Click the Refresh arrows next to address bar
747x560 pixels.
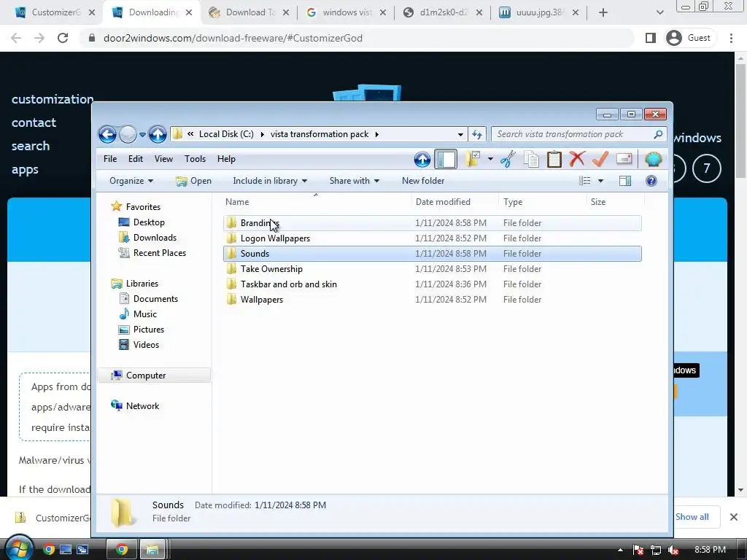(x=477, y=135)
